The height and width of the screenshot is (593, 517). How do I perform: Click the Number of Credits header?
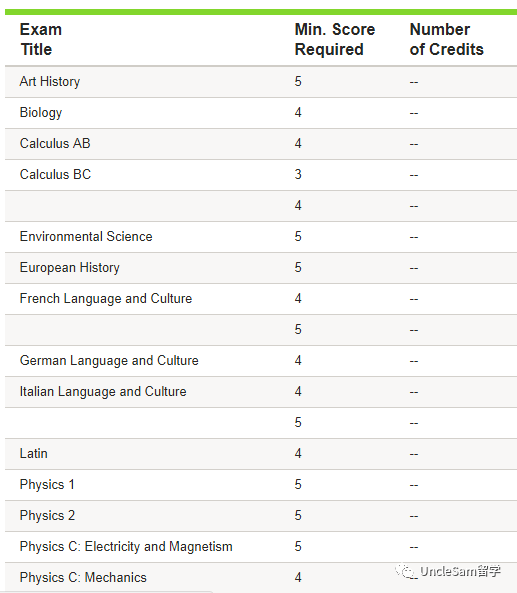click(x=447, y=39)
